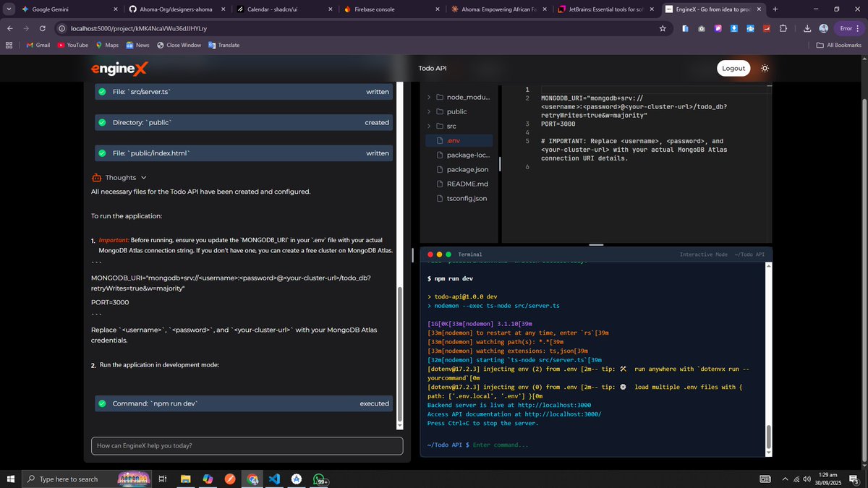Open Visual Studio Code from taskbar
This screenshot has width=868, height=488.
point(274,479)
